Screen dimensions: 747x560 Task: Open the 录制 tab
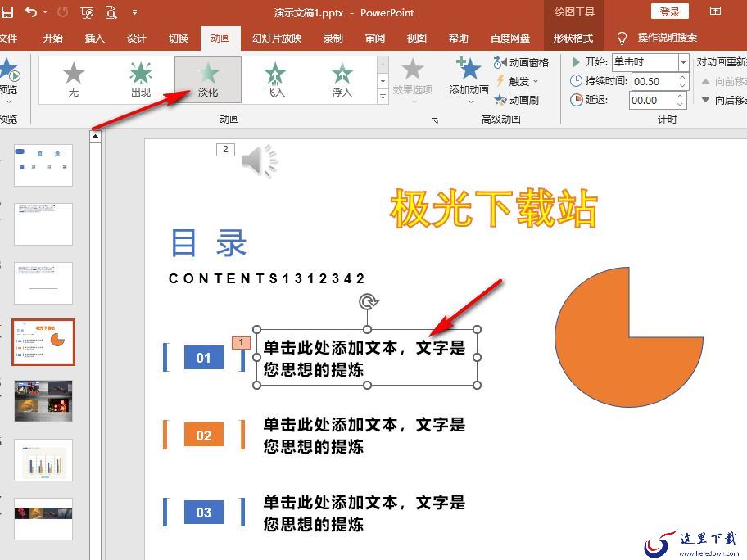pyautogui.click(x=333, y=38)
